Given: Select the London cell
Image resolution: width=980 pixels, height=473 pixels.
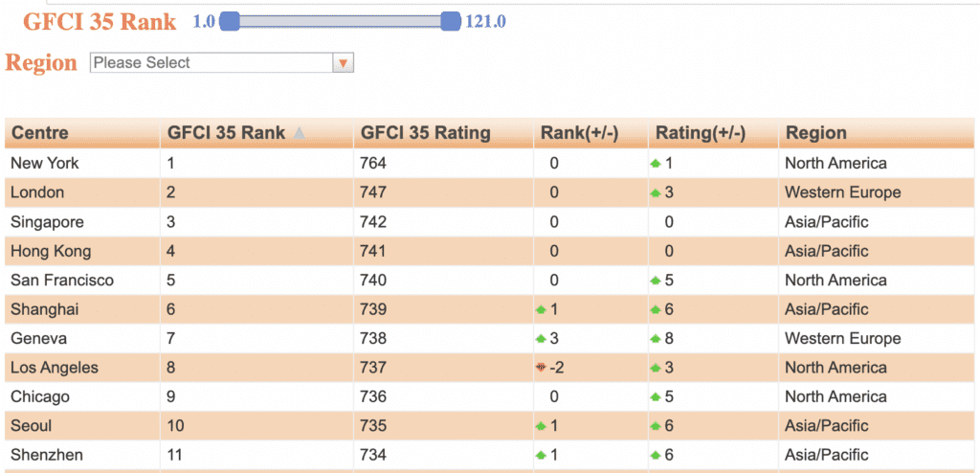Looking at the screenshot, I should (x=82, y=192).
